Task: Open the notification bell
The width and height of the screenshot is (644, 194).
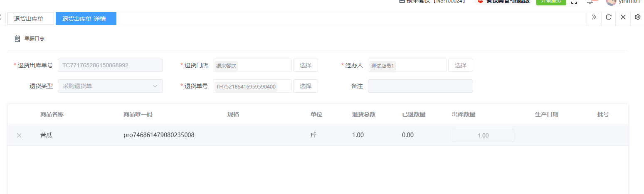Action: [x=590, y=2]
